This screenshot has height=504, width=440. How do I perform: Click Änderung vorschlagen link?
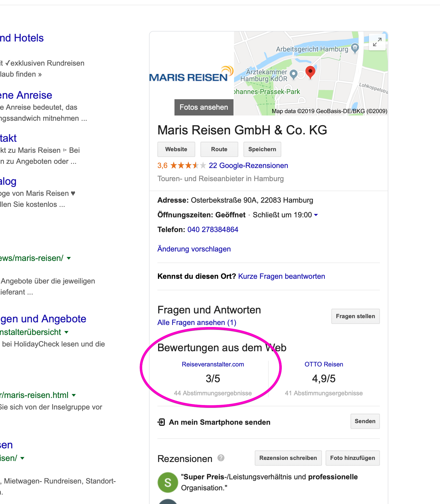click(x=194, y=249)
